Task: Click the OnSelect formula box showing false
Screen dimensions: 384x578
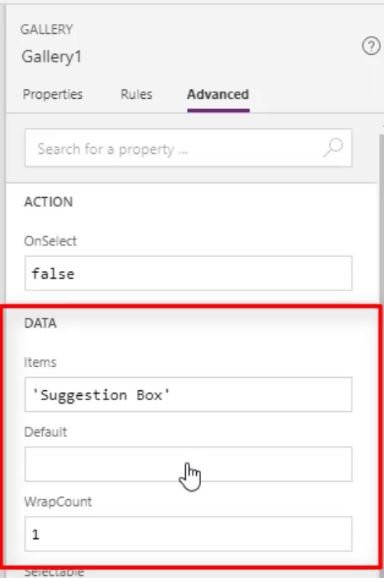Action: coord(188,273)
